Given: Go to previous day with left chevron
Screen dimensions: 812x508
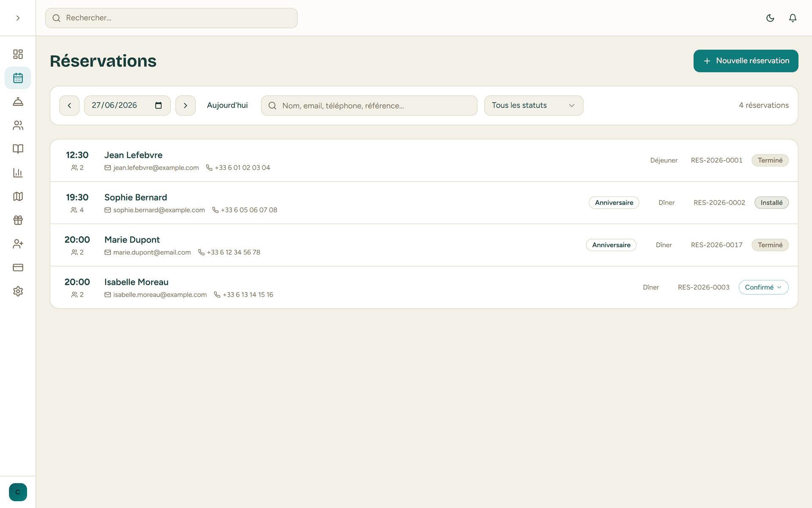Looking at the screenshot, I should click(x=69, y=105).
